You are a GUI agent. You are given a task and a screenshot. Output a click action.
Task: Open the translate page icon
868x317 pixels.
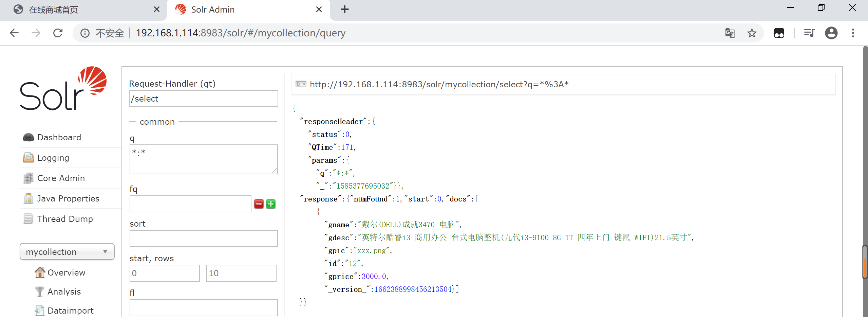[730, 33]
